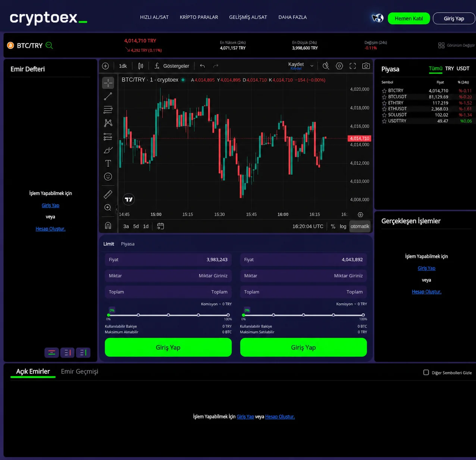Click the buy slider 0% handle
The height and width of the screenshot is (460, 476).
click(109, 315)
